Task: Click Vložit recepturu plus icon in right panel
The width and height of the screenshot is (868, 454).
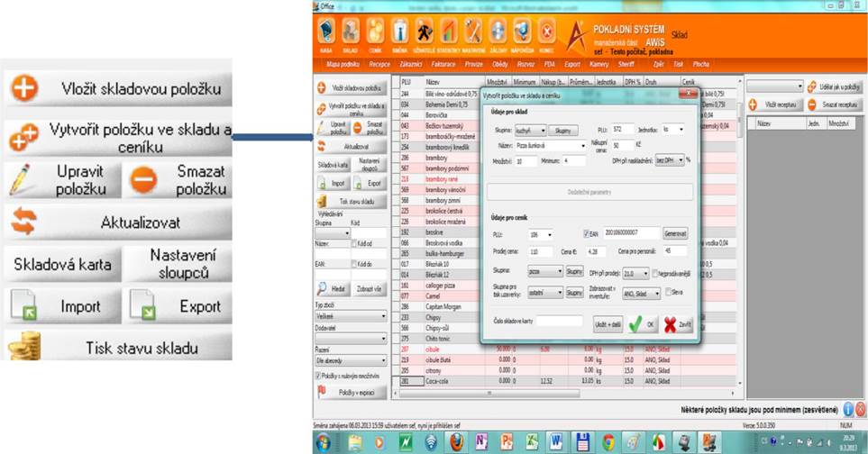Action: click(x=753, y=104)
